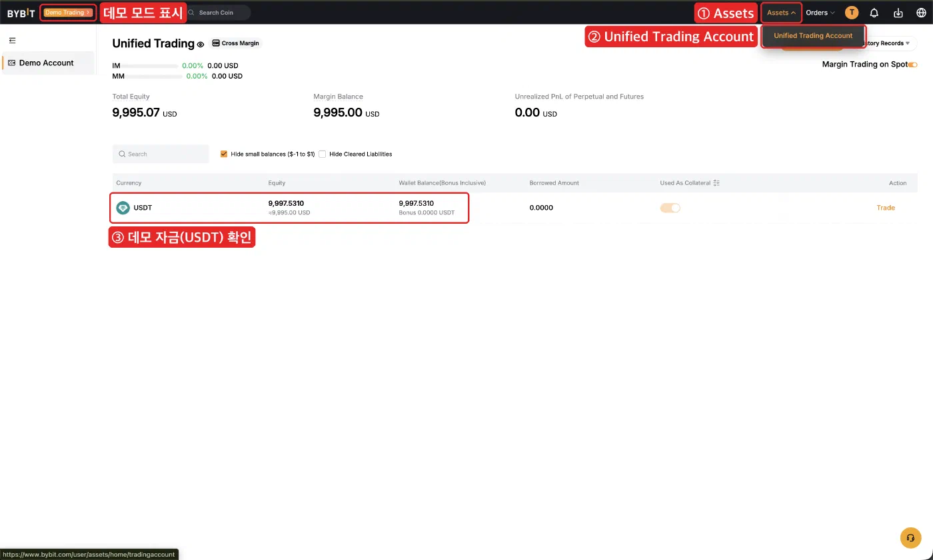Toggle Margin Trading on Spot switch
The width and height of the screenshot is (933, 560).
[x=913, y=65]
